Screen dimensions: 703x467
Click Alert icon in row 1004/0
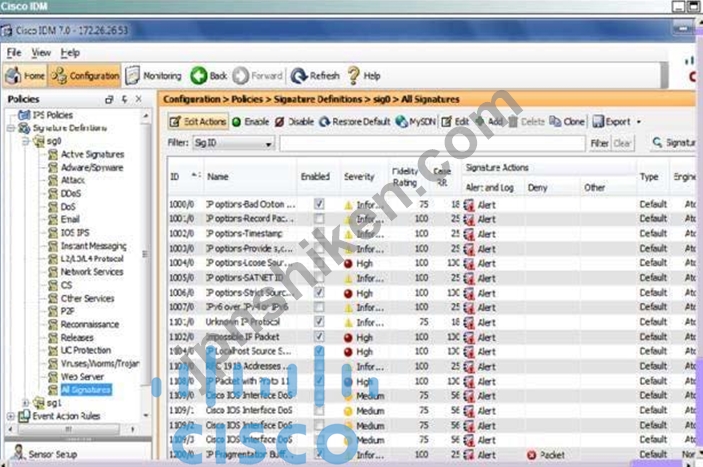pos(469,264)
